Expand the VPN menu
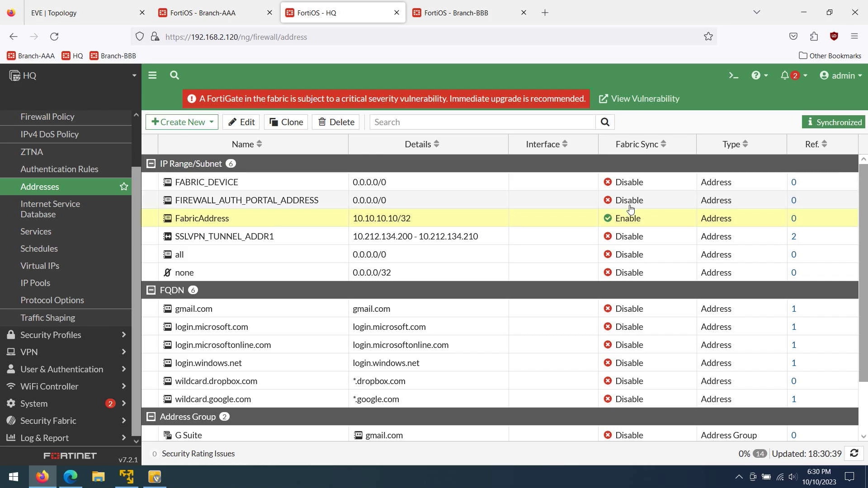Screen dimensions: 868x488 pos(66,352)
